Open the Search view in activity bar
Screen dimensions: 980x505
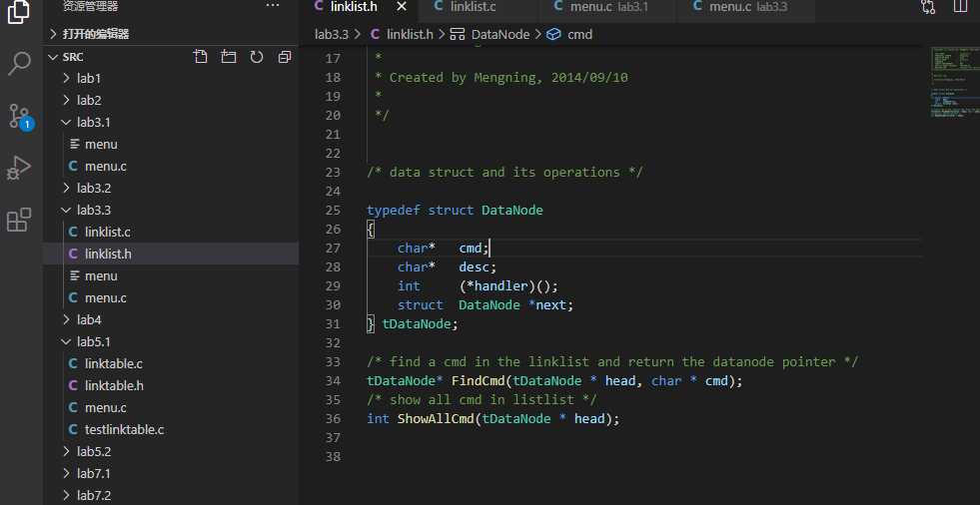coord(19,64)
